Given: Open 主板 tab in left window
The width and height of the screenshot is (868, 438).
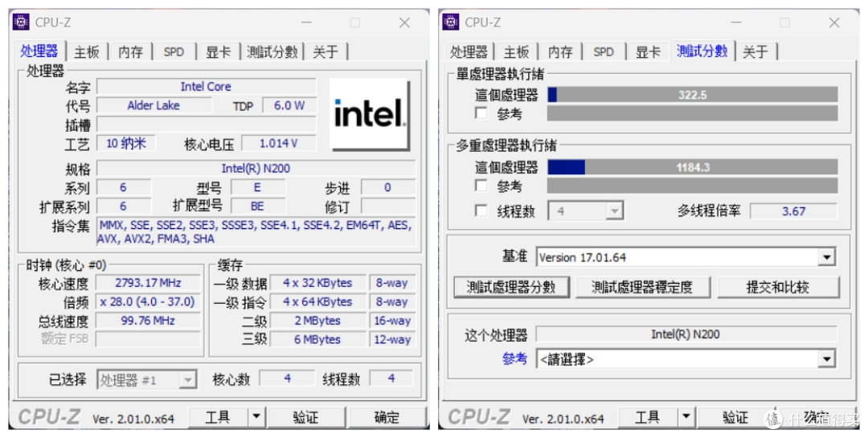Looking at the screenshot, I should click(x=86, y=52).
